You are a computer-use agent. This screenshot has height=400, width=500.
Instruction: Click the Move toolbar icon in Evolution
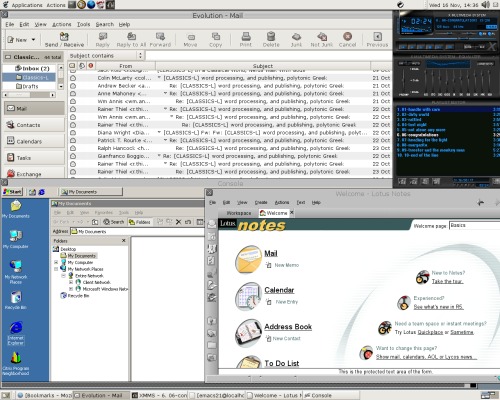pos(191,36)
